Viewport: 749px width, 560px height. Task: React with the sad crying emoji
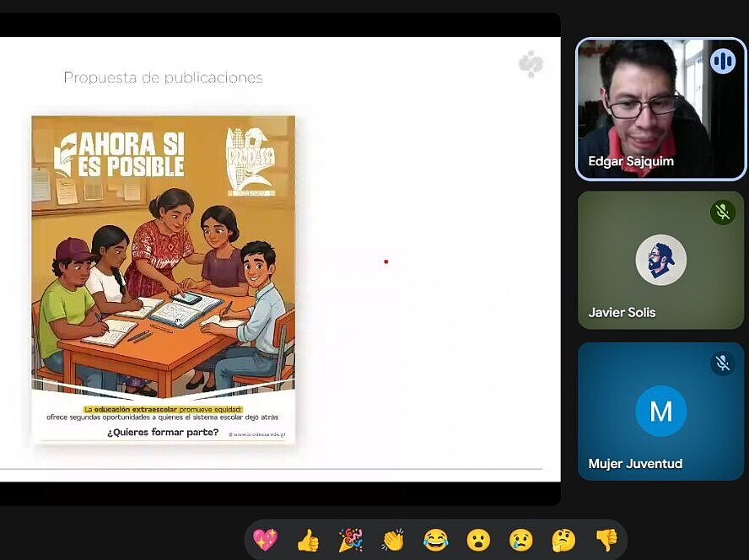click(520, 540)
